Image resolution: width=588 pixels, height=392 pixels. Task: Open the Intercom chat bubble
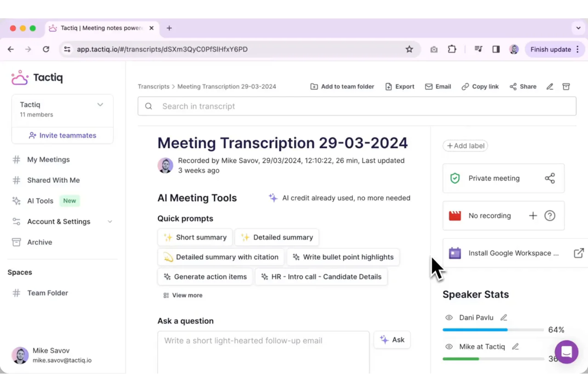click(566, 352)
